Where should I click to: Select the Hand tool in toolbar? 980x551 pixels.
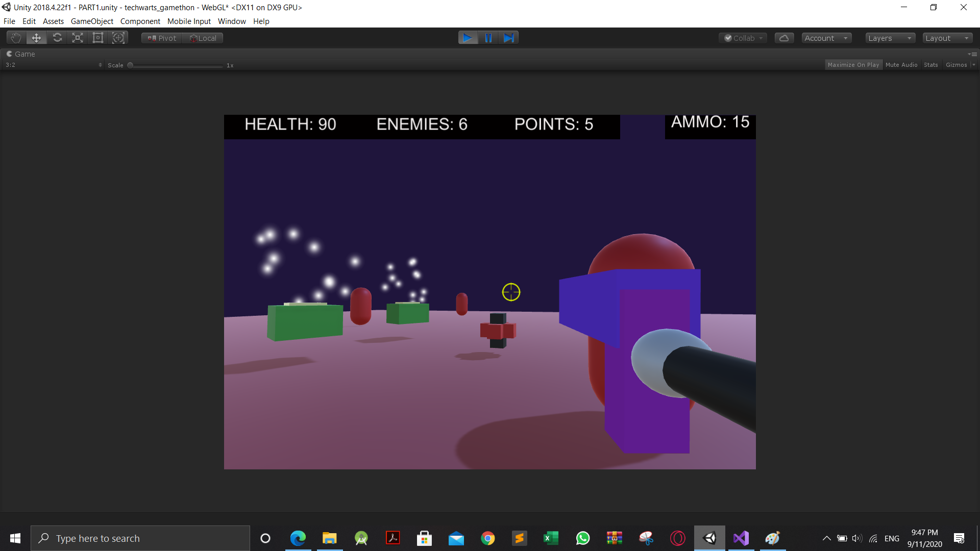click(16, 38)
